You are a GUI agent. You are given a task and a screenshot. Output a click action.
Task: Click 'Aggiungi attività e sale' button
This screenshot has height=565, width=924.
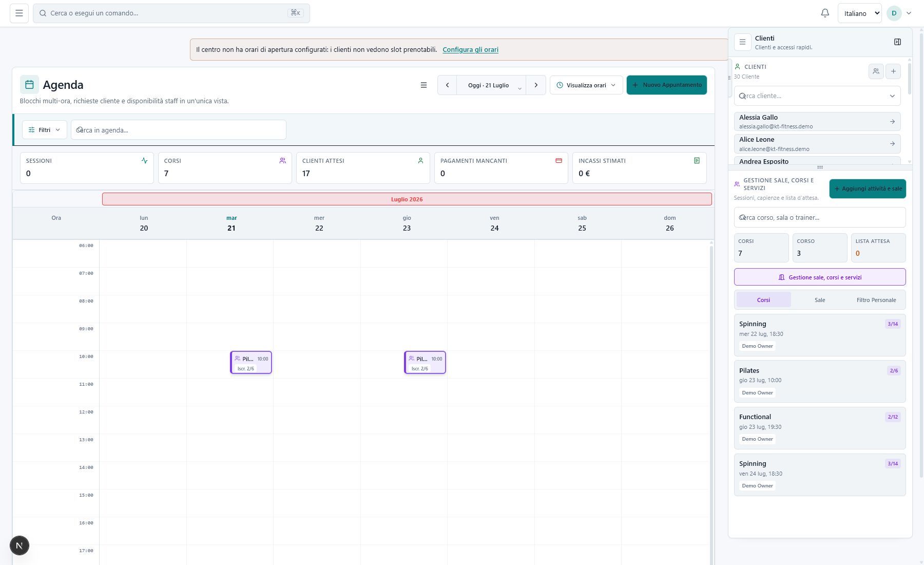coord(868,189)
